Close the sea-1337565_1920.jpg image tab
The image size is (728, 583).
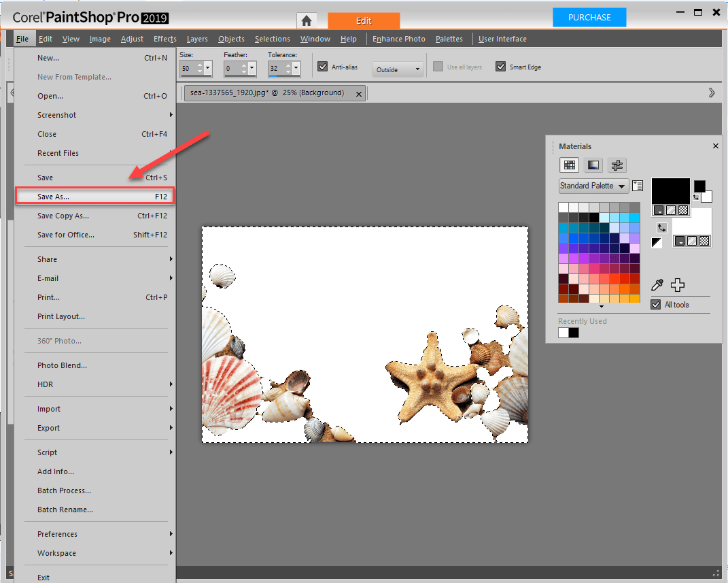359,93
